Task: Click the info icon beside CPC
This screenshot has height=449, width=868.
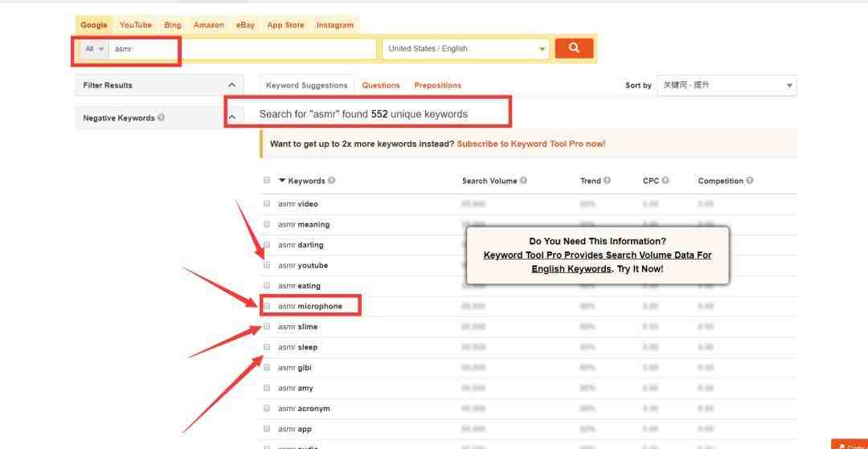Action: point(665,180)
